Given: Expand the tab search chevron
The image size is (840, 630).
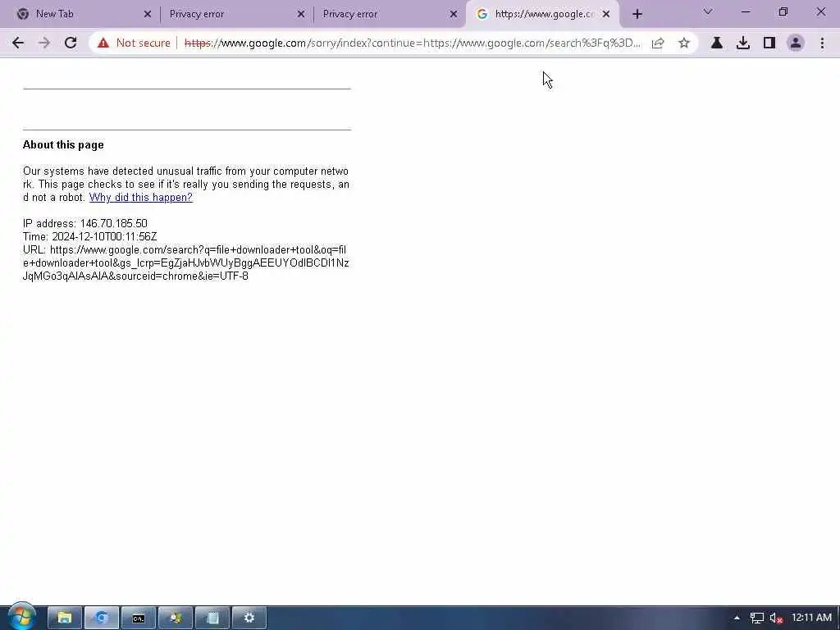Looking at the screenshot, I should click(x=708, y=11).
